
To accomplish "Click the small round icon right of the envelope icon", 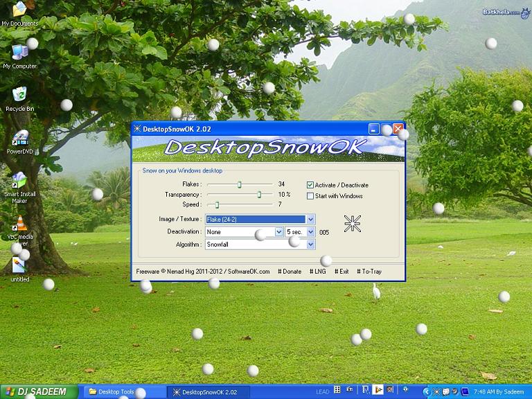I will coord(405,389).
